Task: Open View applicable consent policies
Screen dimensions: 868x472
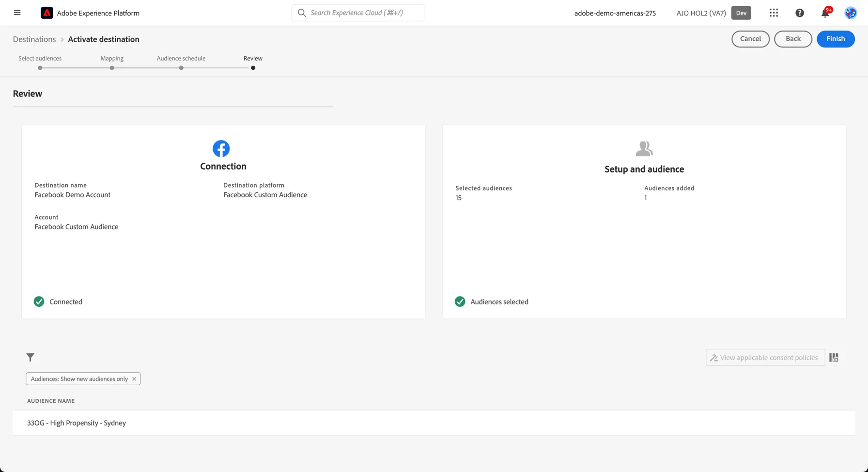Action: (765, 358)
